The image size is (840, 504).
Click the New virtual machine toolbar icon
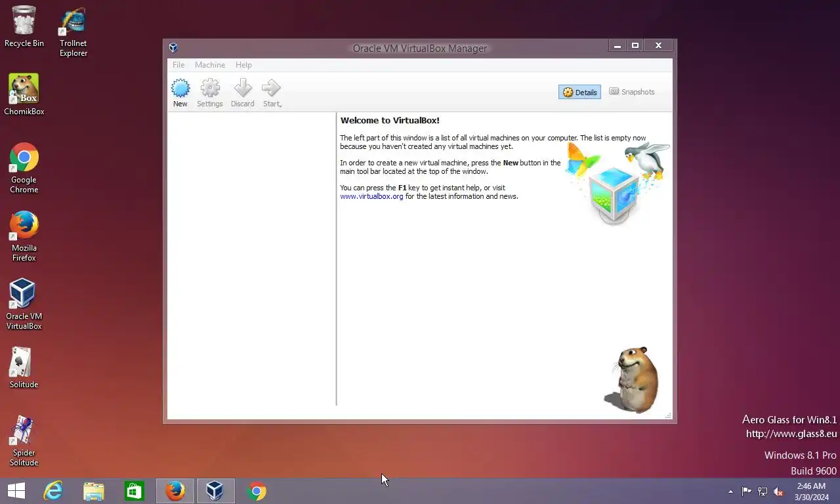pyautogui.click(x=180, y=88)
